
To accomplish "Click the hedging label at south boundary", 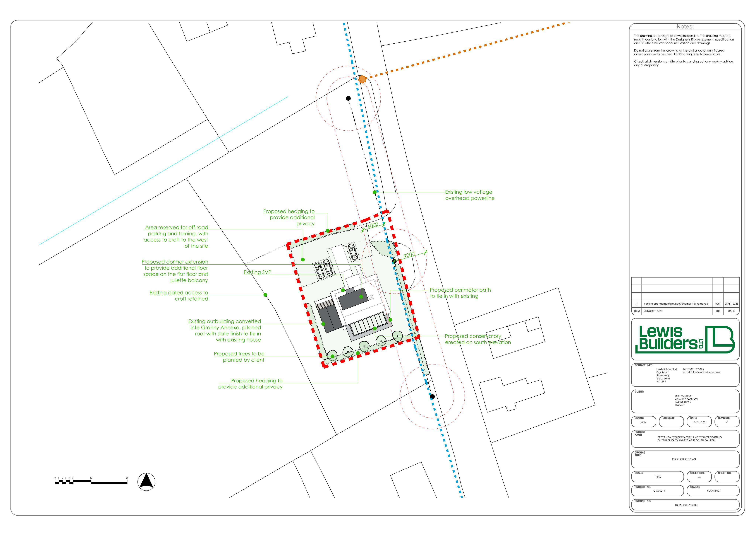I will point(250,384).
